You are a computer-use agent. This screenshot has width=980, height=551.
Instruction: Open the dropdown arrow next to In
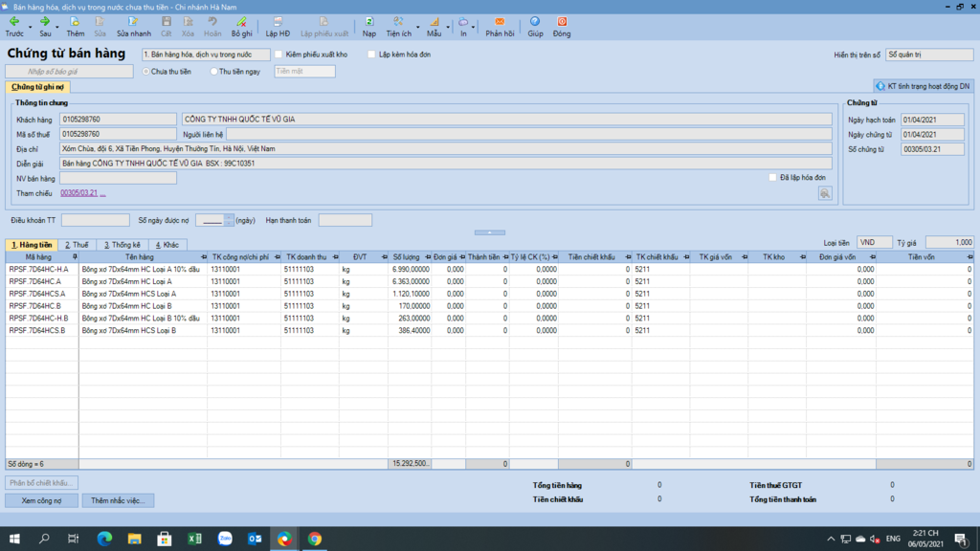473,28
